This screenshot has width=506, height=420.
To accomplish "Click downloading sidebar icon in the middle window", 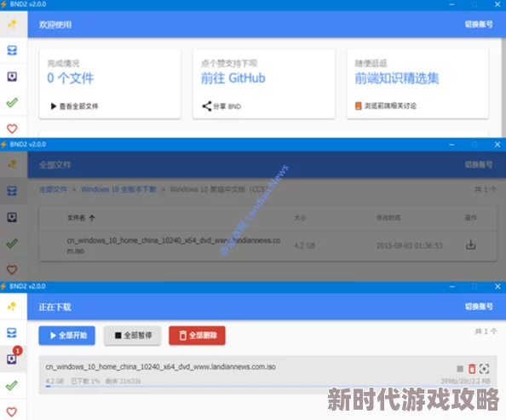I will (12, 217).
